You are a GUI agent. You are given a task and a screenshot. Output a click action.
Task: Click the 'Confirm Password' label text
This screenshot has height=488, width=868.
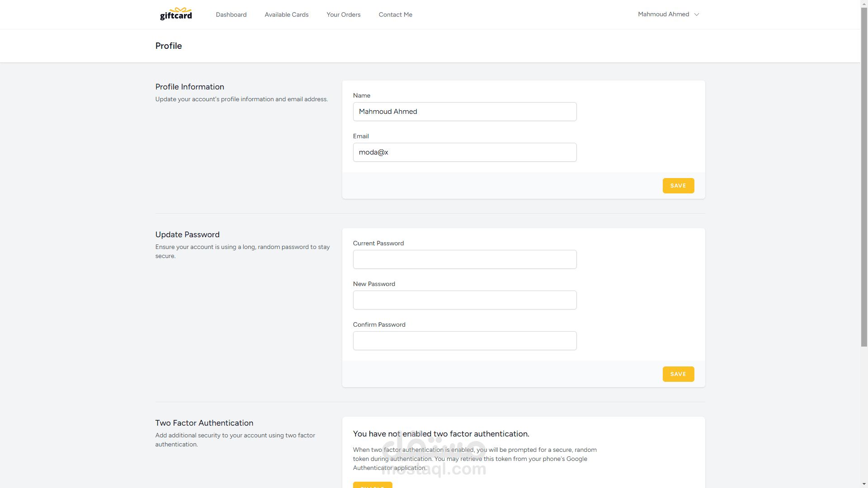[x=379, y=324]
